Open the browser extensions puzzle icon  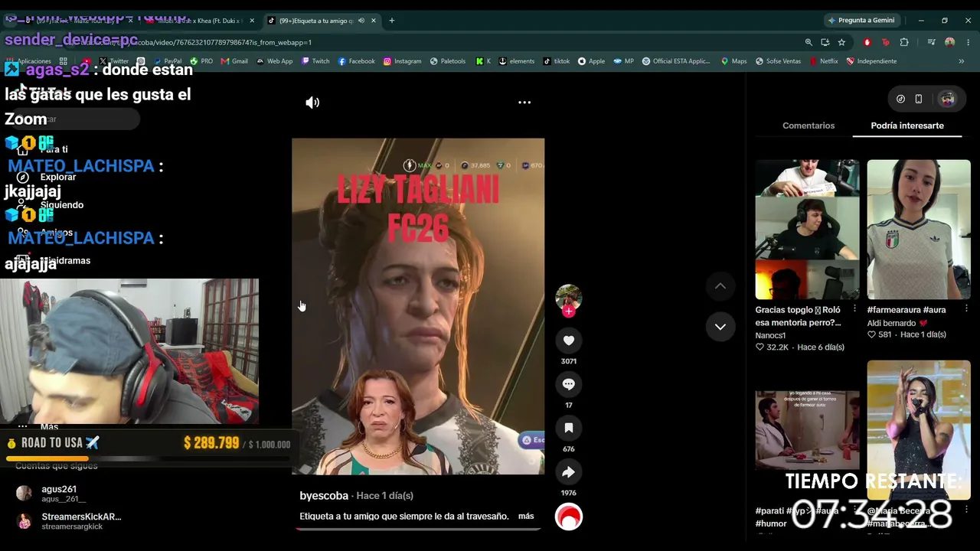coord(904,42)
